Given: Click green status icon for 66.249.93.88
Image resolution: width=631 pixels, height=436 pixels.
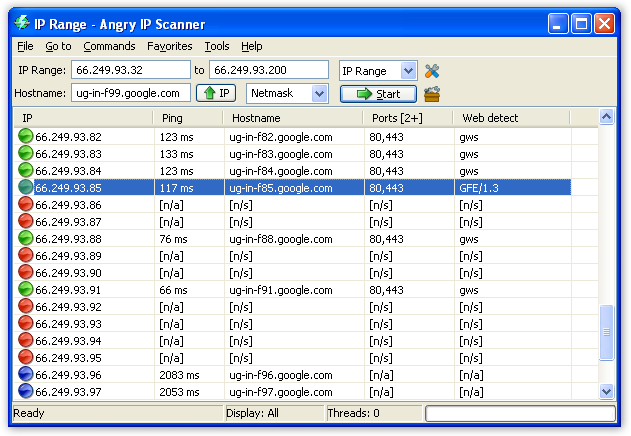Looking at the screenshot, I should [26, 239].
